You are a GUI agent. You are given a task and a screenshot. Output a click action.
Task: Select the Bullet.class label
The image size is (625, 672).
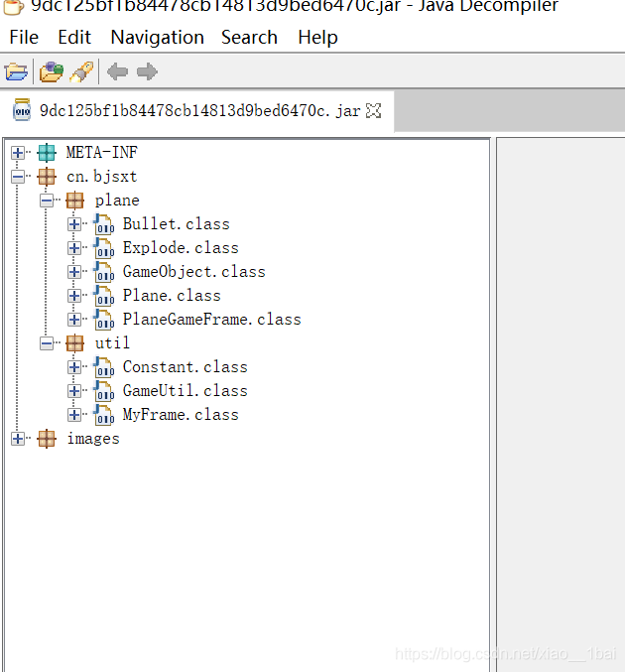pyautogui.click(x=177, y=224)
